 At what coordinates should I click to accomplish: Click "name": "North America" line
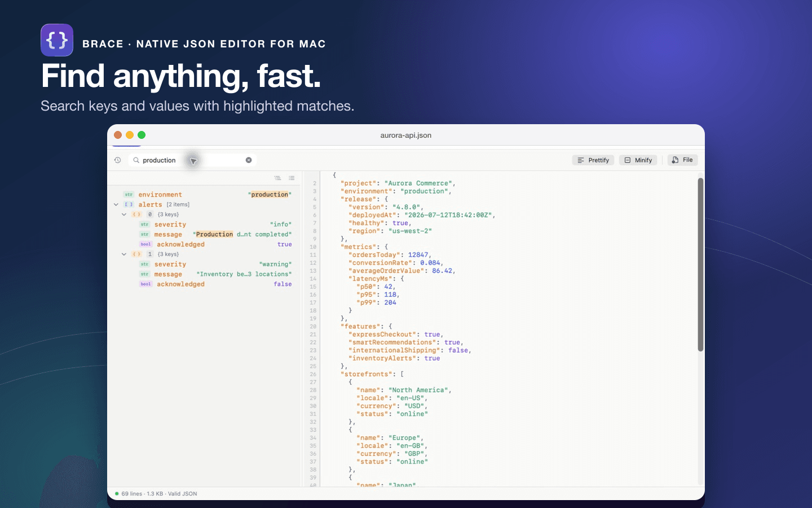(x=404, y=390)
